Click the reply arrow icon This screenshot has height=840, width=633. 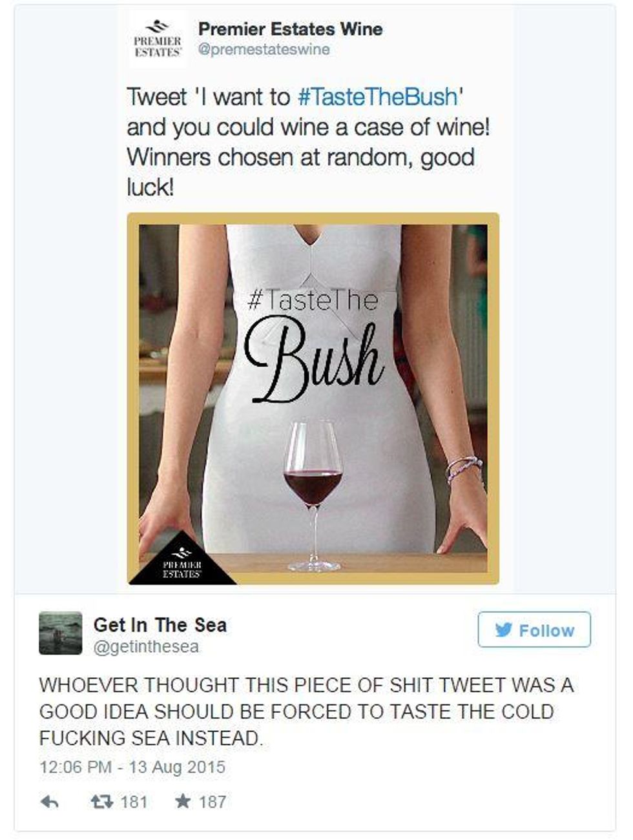[x=50, y=802]
